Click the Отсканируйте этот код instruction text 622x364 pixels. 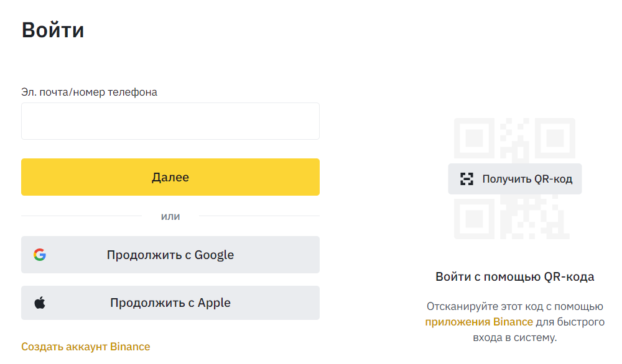click(515, 306)
